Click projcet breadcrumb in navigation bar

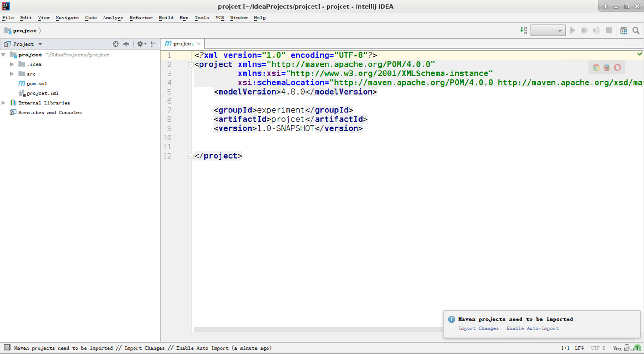click(21, 31)
